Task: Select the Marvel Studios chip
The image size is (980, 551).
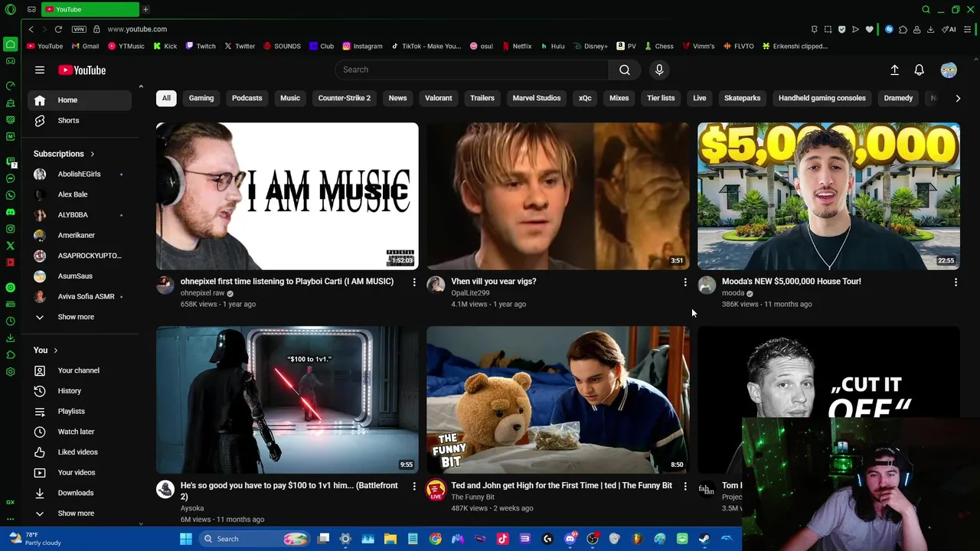Action: point(537,98)
